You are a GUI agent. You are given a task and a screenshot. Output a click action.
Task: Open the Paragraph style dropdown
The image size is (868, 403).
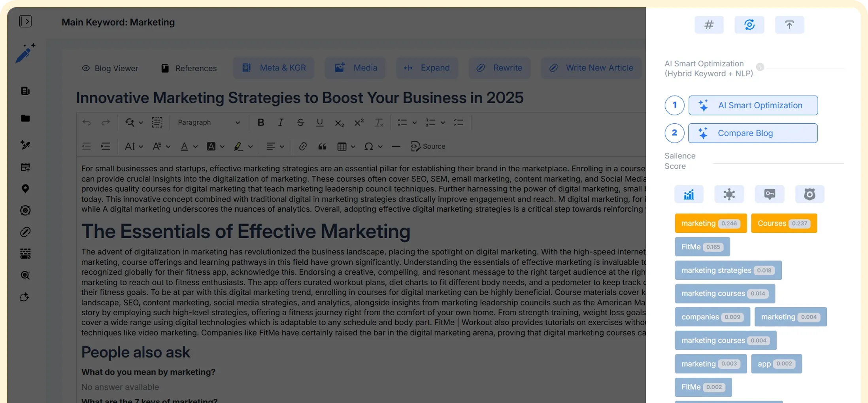pos(208,122)
